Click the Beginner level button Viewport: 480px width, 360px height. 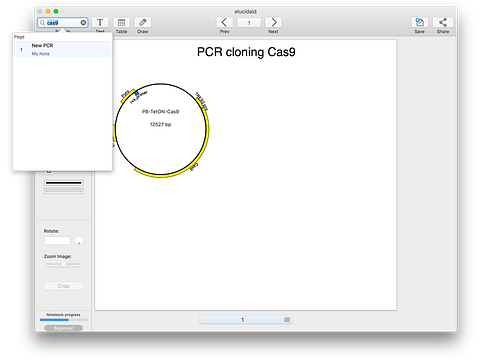point(64,328)
